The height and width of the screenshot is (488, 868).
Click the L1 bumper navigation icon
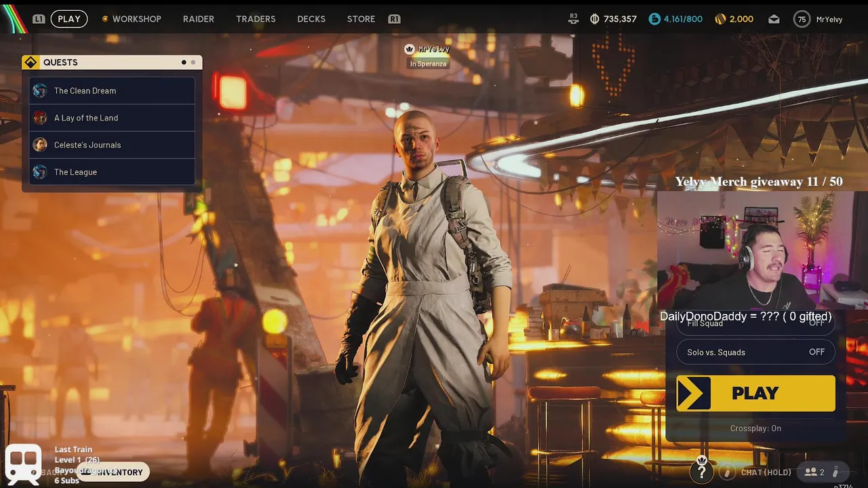coord(39,19)
